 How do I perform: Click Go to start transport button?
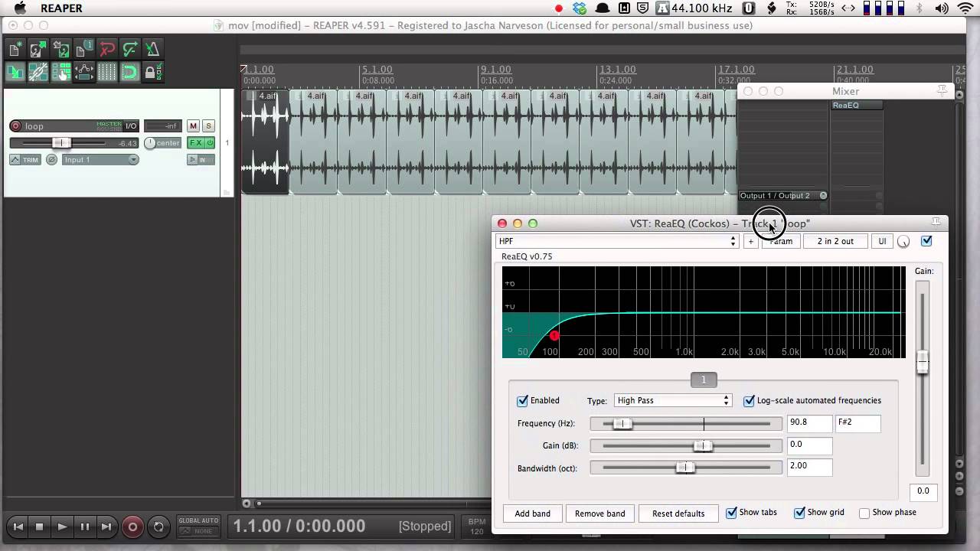pyautogui.click(x=18, y=527)
